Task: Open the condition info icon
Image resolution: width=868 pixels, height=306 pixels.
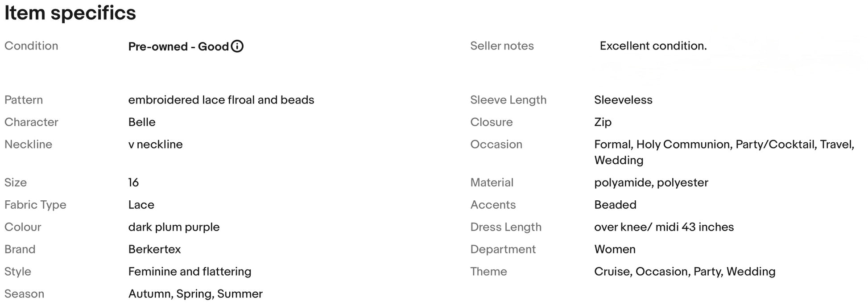Action: tap(237, 46)
